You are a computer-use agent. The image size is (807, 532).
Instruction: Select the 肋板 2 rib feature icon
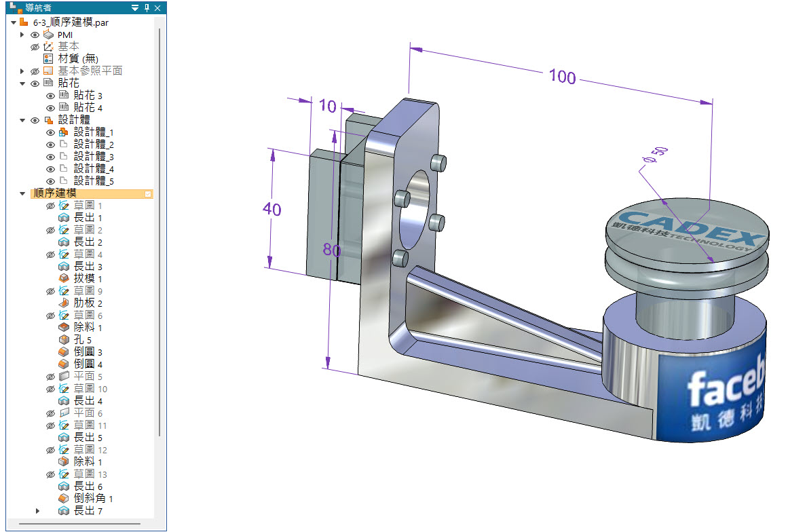tap(64, 303)
